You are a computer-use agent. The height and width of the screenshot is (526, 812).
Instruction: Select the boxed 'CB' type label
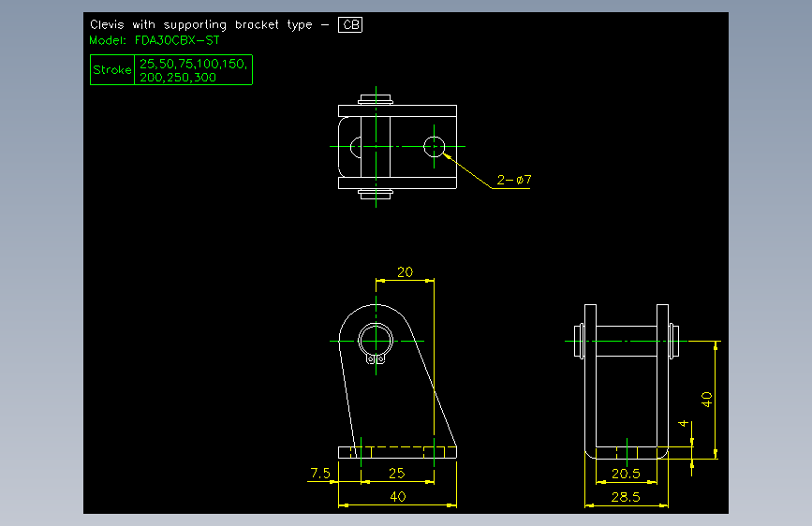tap(350, 25)
